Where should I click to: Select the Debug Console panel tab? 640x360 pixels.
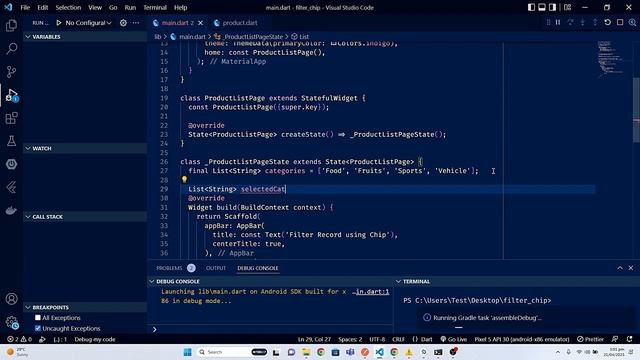(x=258, y=268)
